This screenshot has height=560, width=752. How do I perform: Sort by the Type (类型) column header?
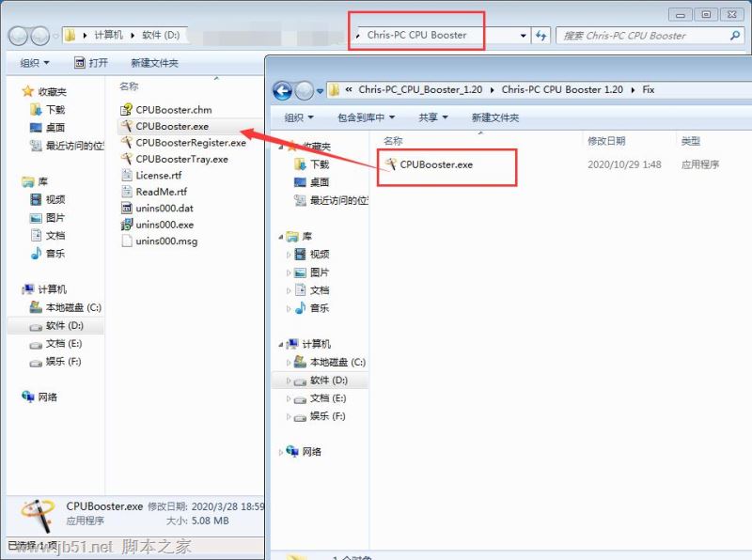[x=691, y=141]
